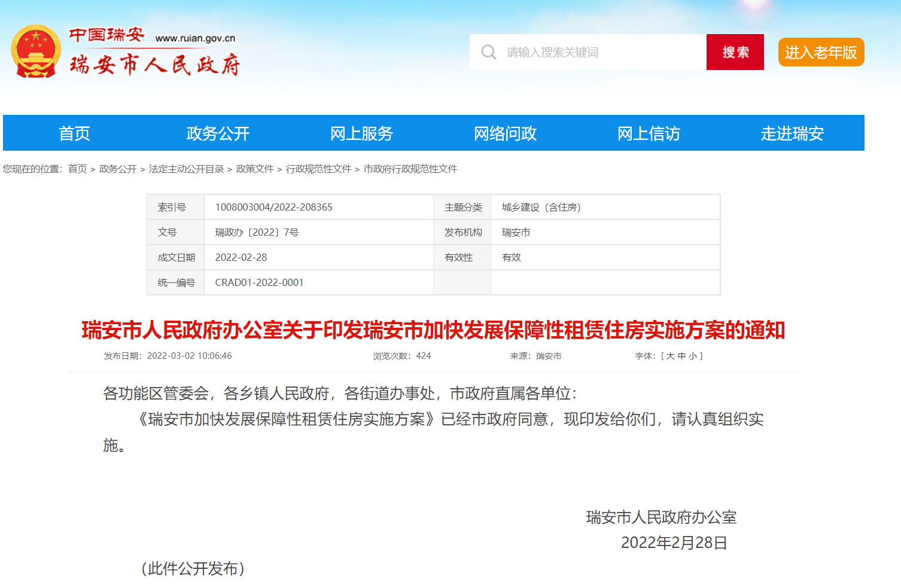
Task: Open the 政务公开 navigation tab
Action: 218,133
